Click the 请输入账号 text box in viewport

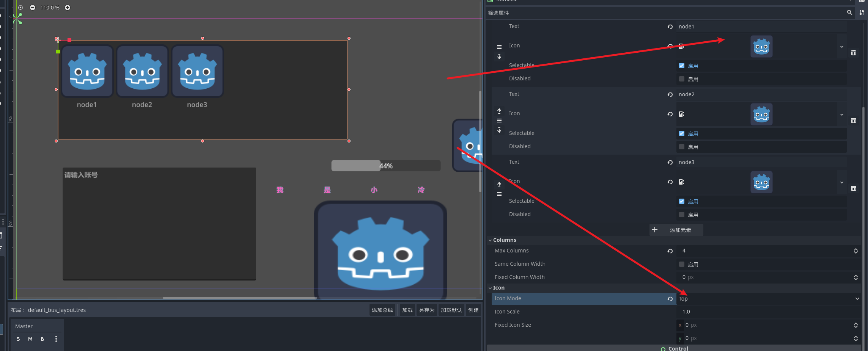[159, 224]
